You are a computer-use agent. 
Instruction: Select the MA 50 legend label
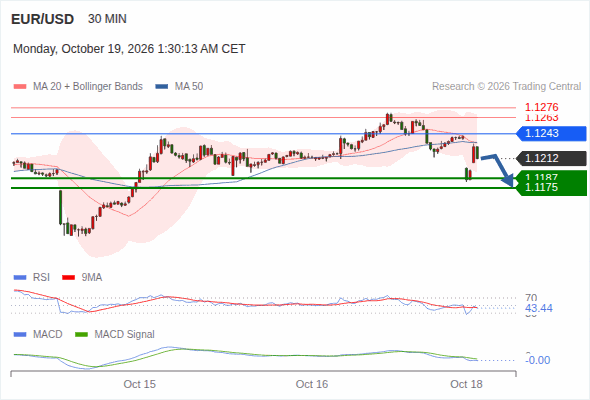[x=189, y=87]
